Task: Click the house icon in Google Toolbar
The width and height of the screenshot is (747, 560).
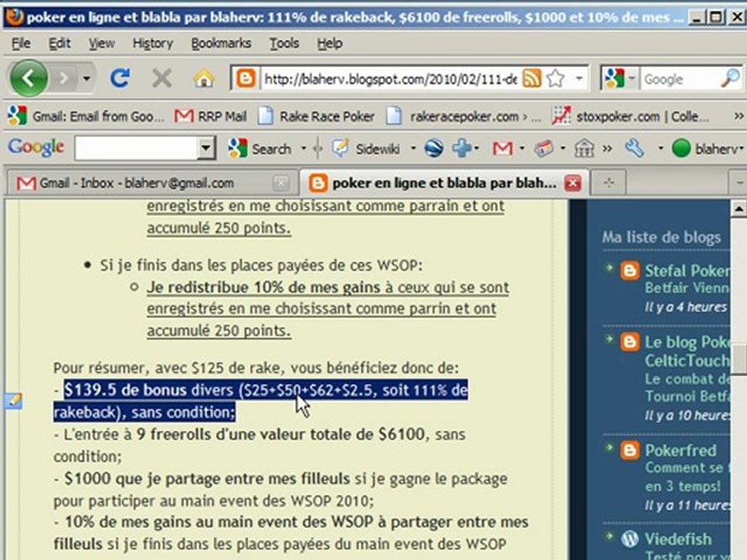Action: pos(584,149)
